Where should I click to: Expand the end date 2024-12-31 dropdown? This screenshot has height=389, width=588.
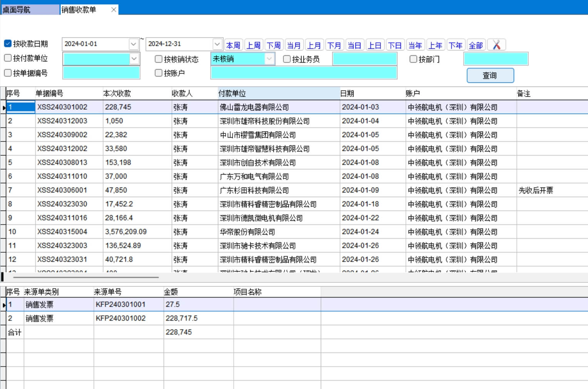point(217,44)
